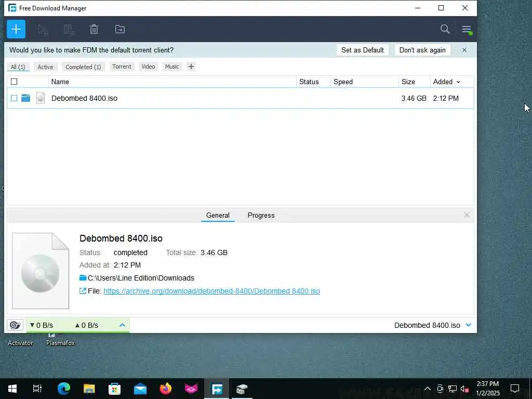Open the archive.org Debombed 8400.iso link

click(212, 291)
